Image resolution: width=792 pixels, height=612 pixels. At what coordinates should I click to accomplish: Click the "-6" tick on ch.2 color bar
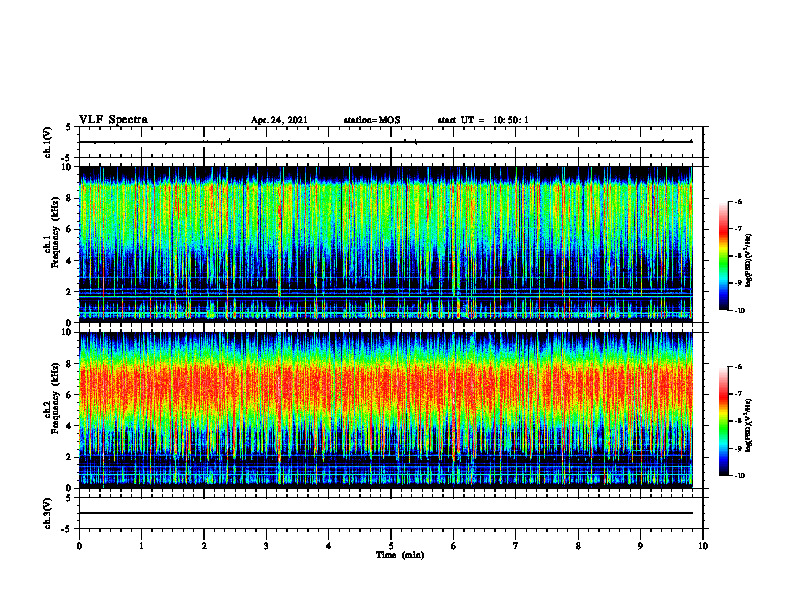pyautogui.click(x=738, y=367)
